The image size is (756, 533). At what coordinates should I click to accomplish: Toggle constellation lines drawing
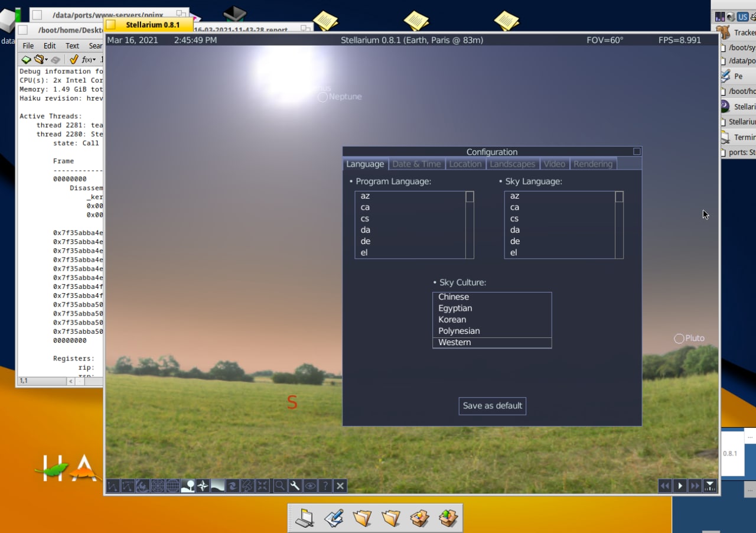click(113, 486)
